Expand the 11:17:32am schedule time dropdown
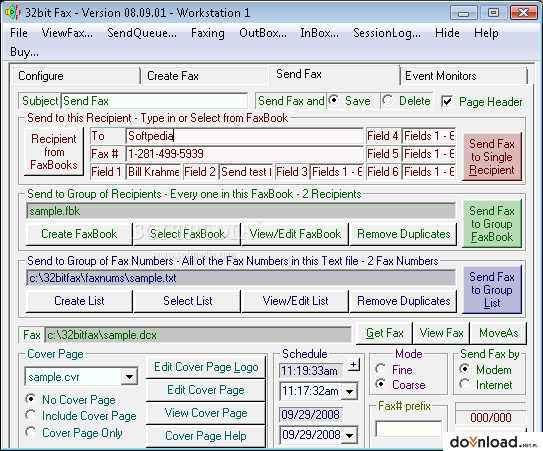Viewport: 543px width, 451px height. (349, 391)
